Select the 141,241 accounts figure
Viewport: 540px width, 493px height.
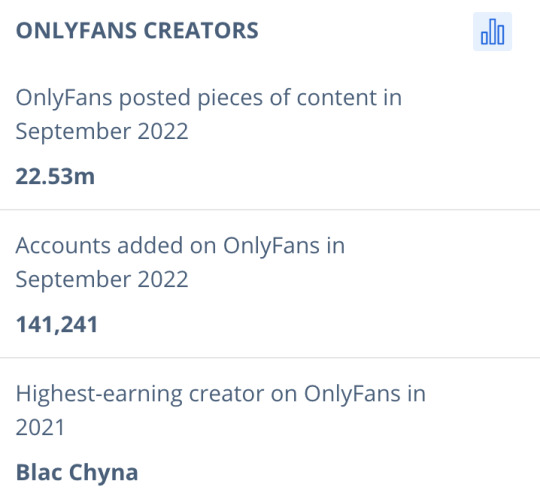click(x=57, y=324)
